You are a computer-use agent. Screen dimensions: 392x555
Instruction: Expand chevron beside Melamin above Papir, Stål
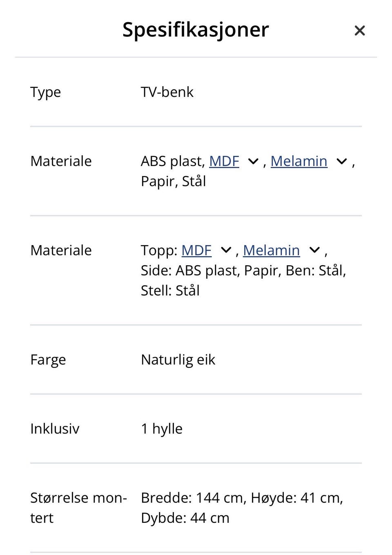coord(341,161)
